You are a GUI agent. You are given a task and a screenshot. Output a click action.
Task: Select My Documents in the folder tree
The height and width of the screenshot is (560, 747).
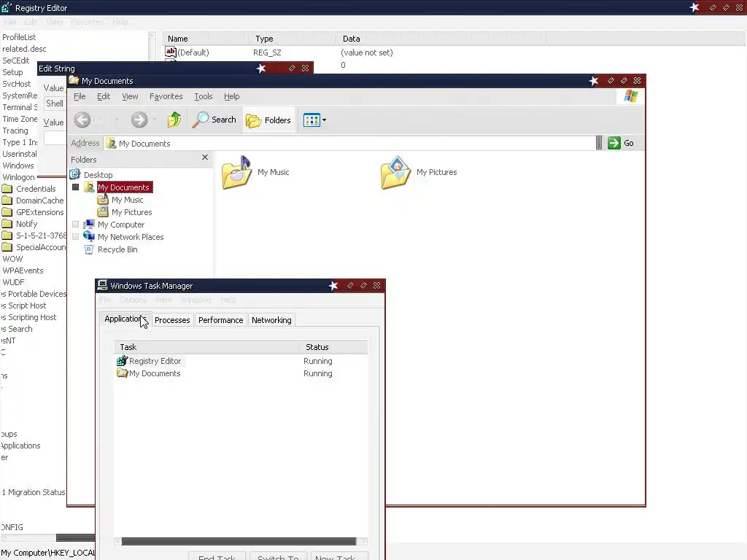tap(124, 187)
